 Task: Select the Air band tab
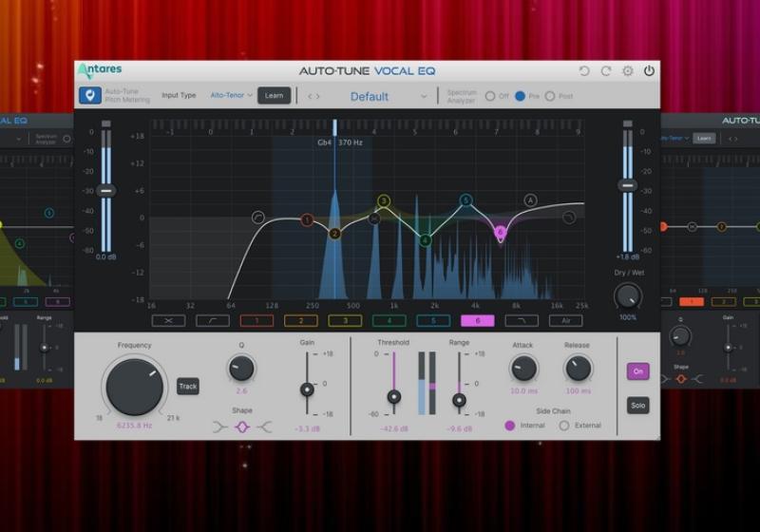[565, 321]
